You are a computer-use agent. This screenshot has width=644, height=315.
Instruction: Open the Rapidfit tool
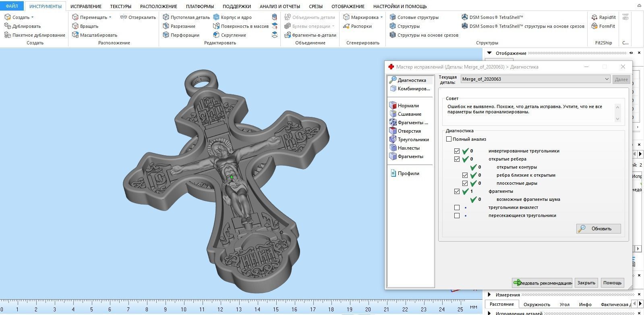coord(603,17)
